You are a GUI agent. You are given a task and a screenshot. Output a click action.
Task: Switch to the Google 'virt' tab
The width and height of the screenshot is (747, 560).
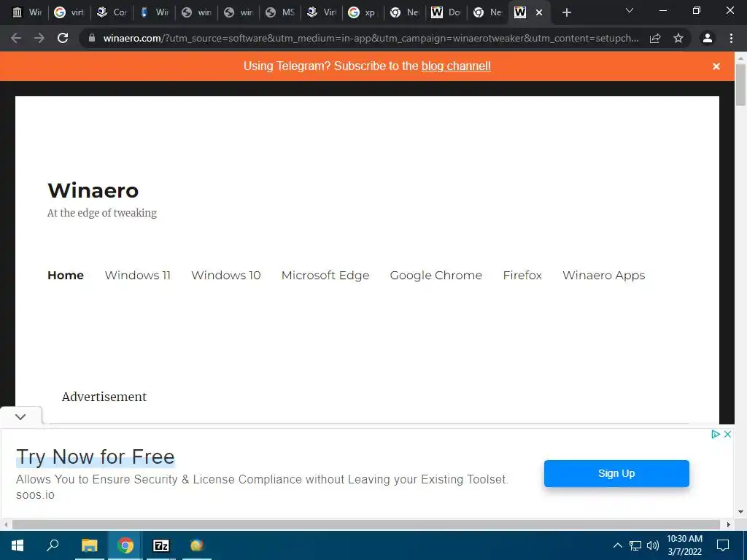coord(69,12)
